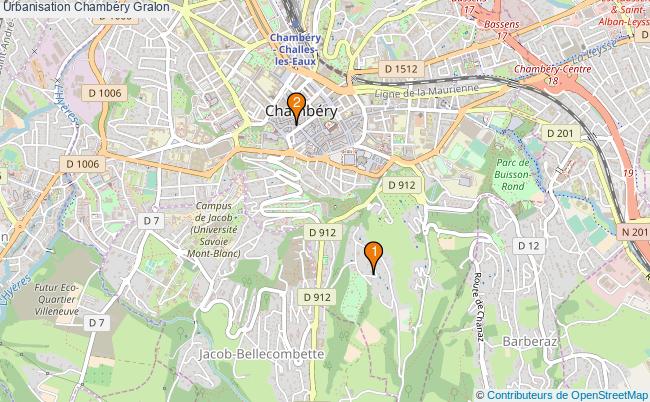Image resolution: width=650 pixels, height=402 pixels.
Task: Select the N 201 road shield
Action: [x=634, y=232]
